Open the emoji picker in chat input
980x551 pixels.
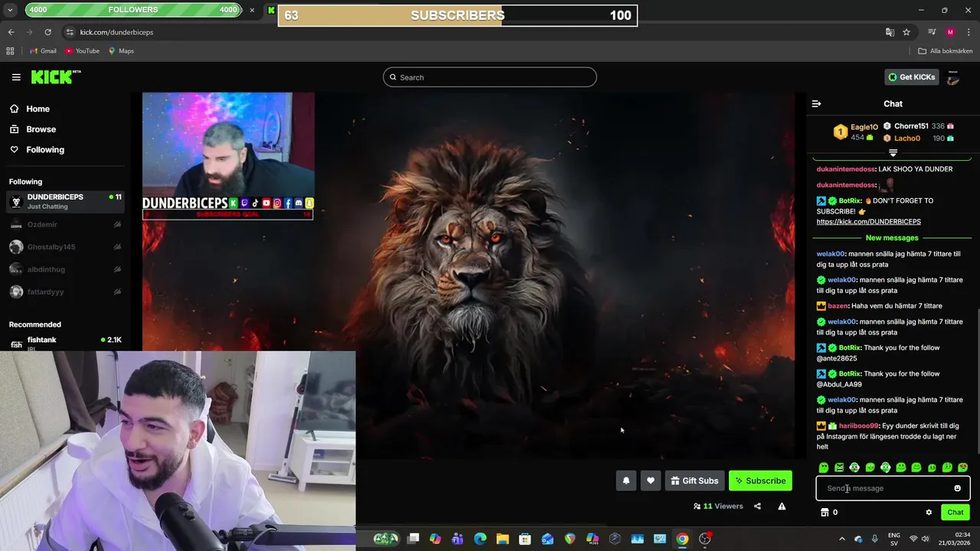[957, 488]
